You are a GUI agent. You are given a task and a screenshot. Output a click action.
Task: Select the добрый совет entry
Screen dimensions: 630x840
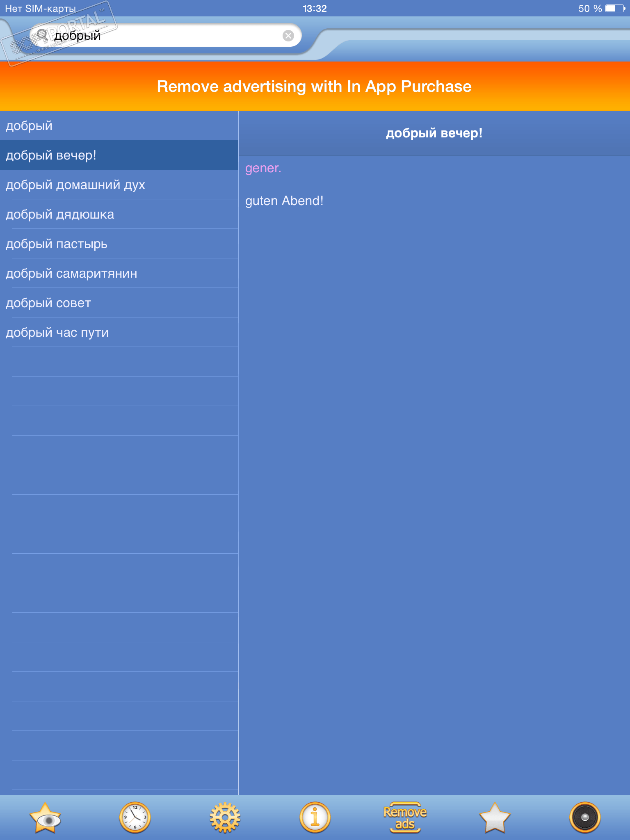[x=119, y=303]
